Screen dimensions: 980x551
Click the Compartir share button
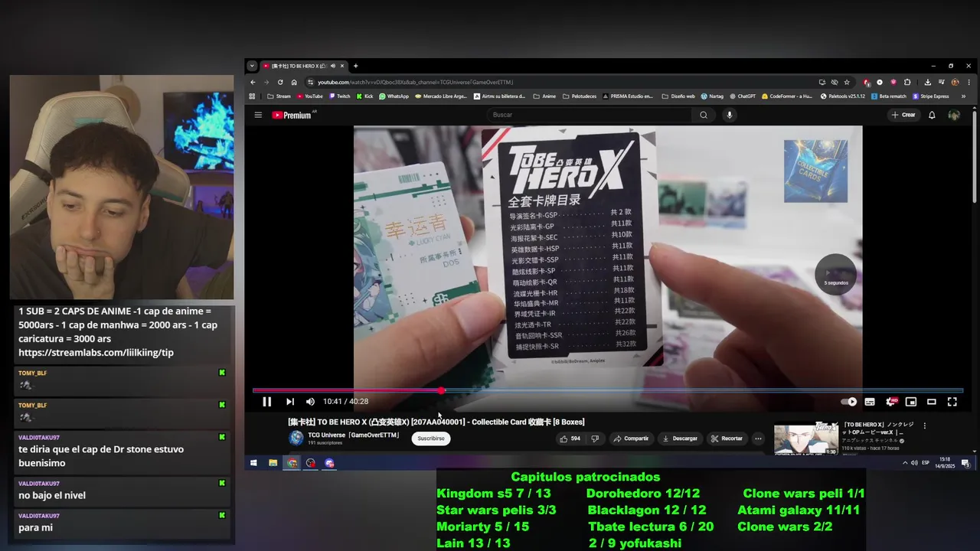(x=631, y=439)
